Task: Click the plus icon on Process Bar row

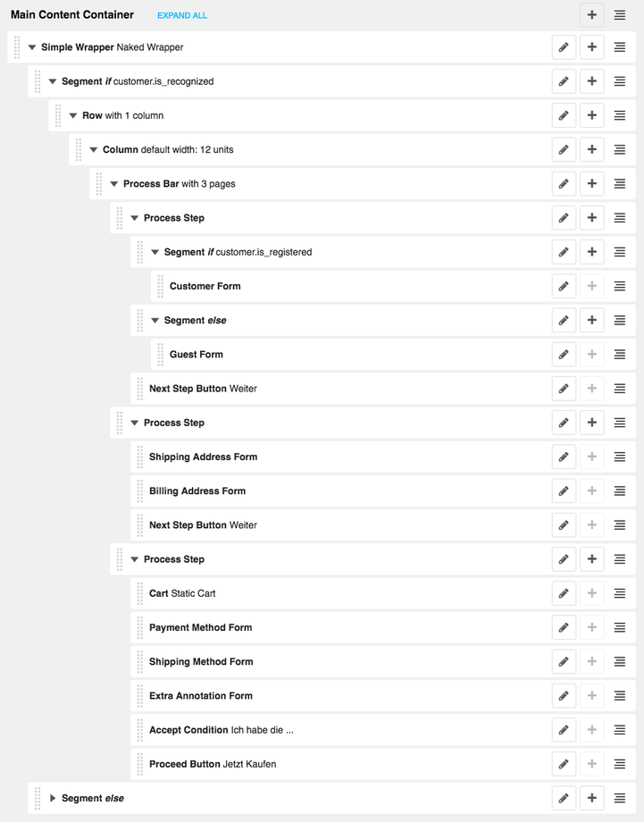Action: [591, 184]
